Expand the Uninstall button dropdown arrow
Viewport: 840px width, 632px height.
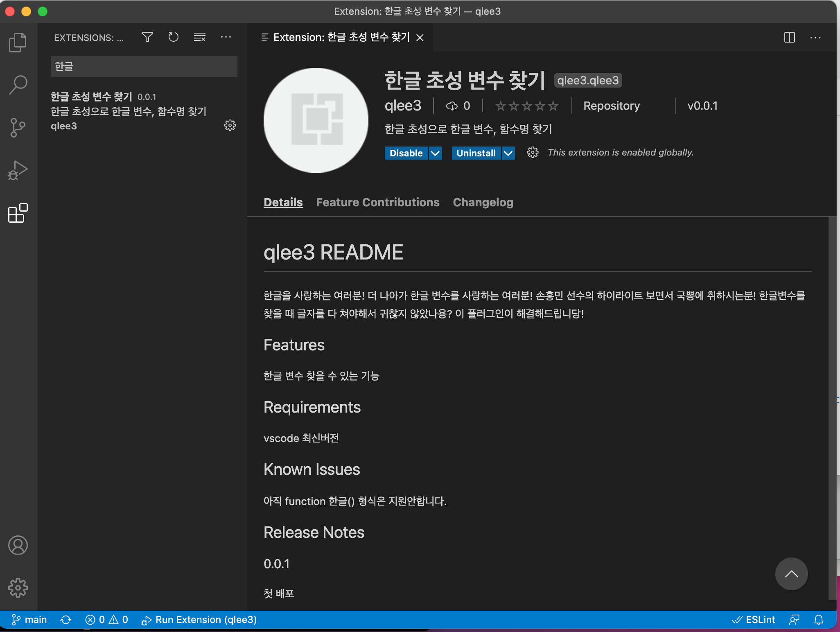tap(508, 153)
